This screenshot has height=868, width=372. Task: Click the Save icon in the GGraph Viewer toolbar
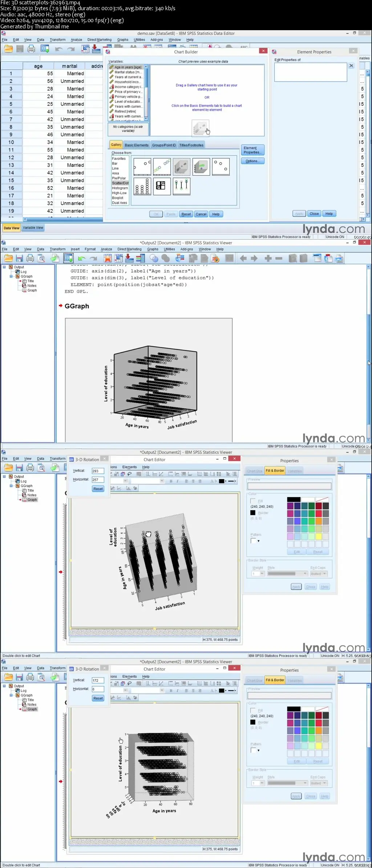pyautogui.click(x=19, y=258)
